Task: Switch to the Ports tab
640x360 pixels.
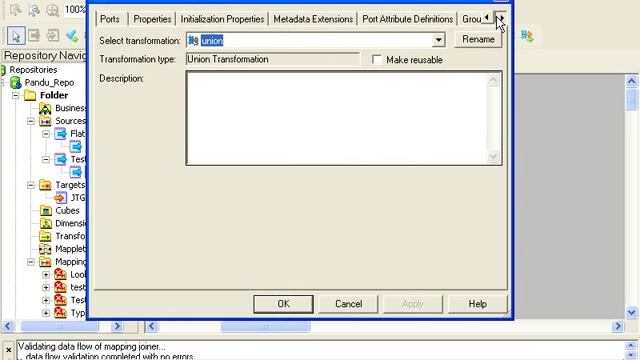Action: tap(110, 19)
